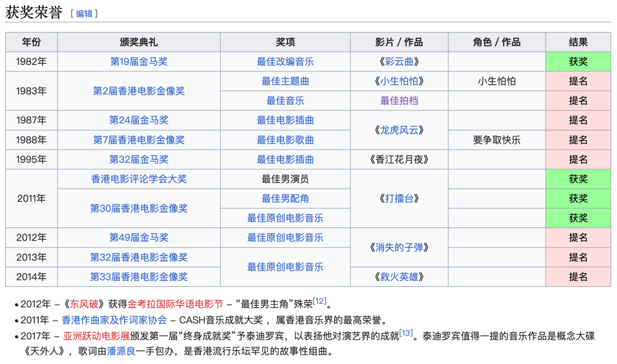Click footnote reference [13]
The width and height of the screenshot is (617, 364).
tap(406, 333)
